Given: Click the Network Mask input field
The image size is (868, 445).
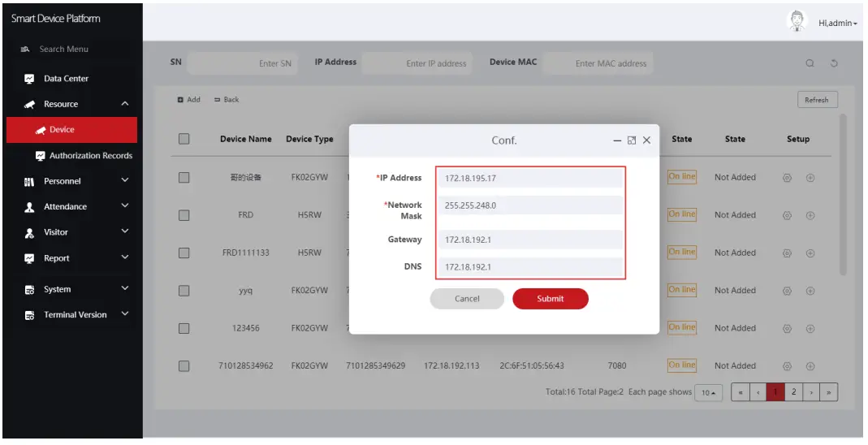Looking at the screenshot, I should coord(530,205).
